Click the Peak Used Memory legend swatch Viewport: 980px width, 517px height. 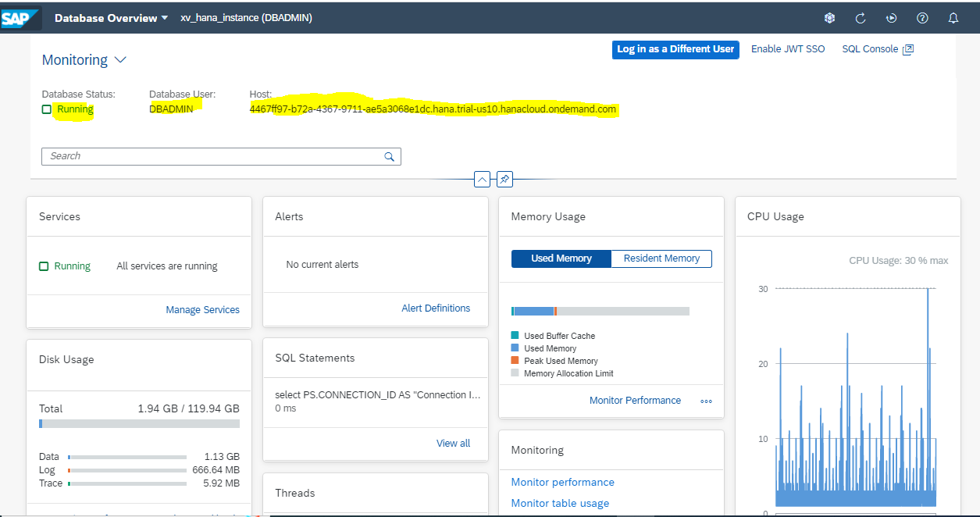[515, 361]
